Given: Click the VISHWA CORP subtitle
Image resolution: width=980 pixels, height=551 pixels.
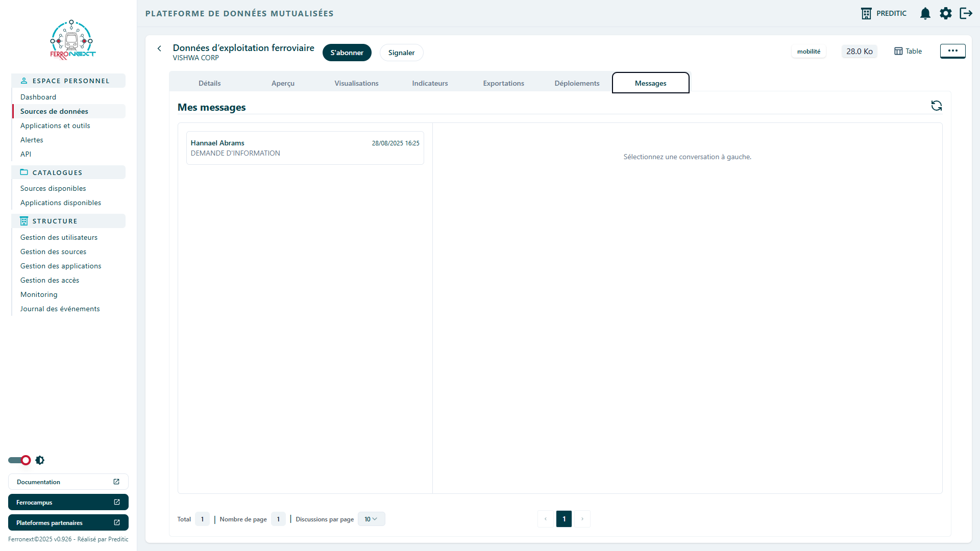Looking at the screenshot, I should [x=195, y=58].
